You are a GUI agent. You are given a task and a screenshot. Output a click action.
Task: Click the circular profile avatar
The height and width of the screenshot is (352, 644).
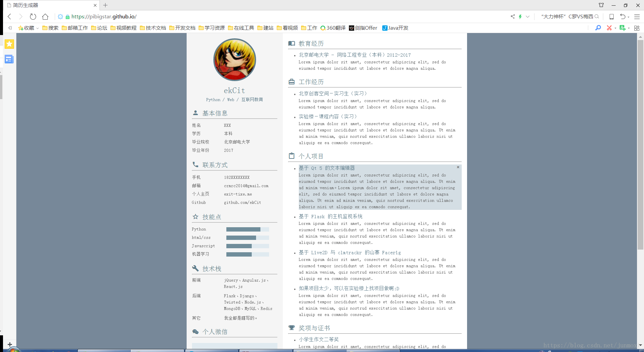point(235,60)
